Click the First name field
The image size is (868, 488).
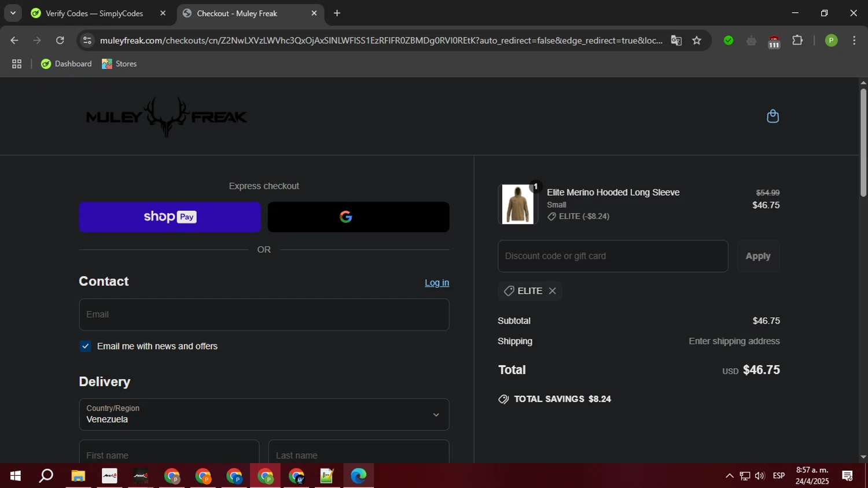pyautogui.click(x=169, y=452)
